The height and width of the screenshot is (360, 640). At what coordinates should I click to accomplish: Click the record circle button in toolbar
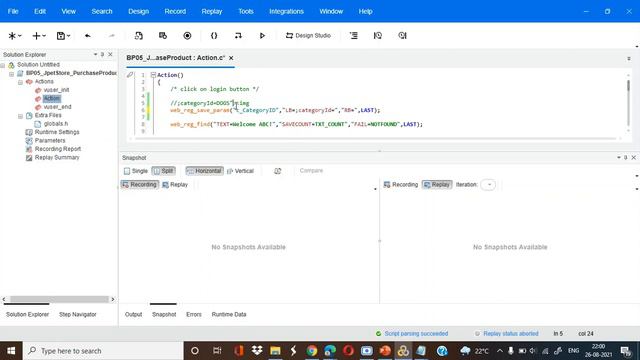pyautogui.click(x=187, y=36)
